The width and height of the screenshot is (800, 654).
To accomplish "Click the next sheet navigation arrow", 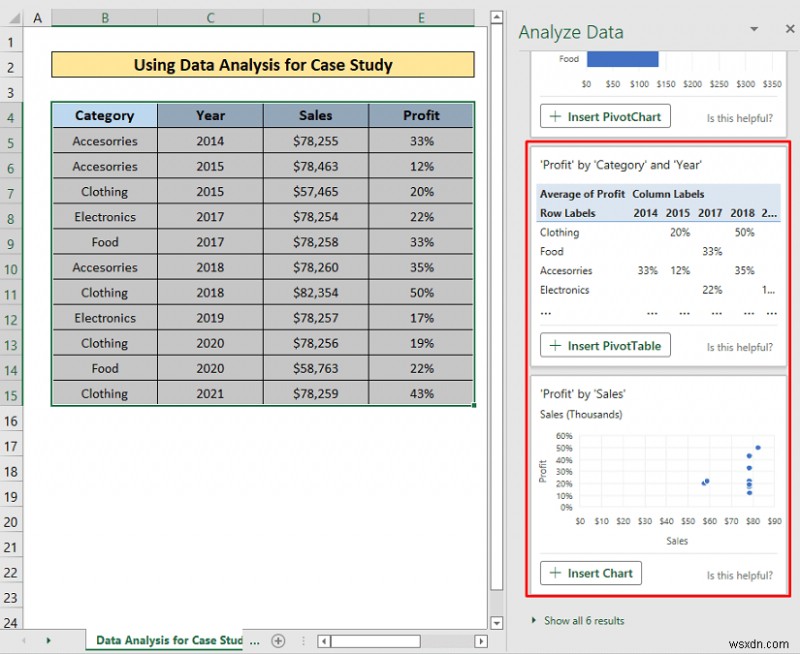I will pos(50,641).
